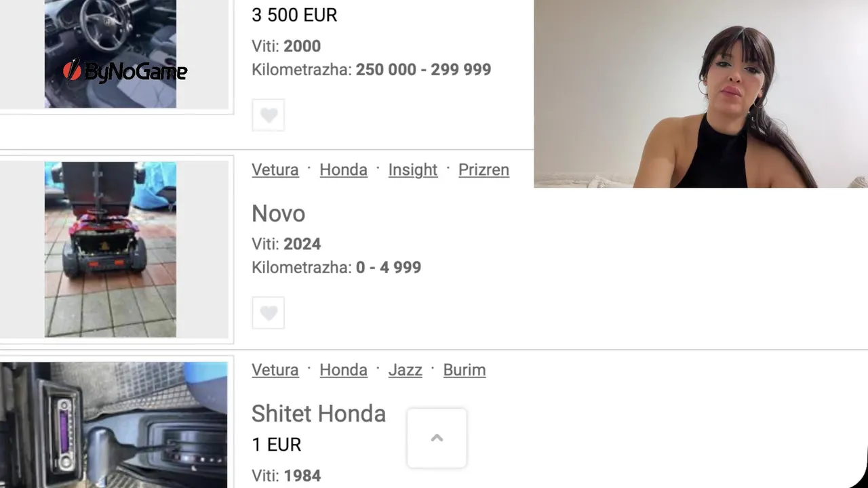The image size is (868, 488).
Task: Toggle the heart icon on the Novo listing
Action: tap(269, 313)
